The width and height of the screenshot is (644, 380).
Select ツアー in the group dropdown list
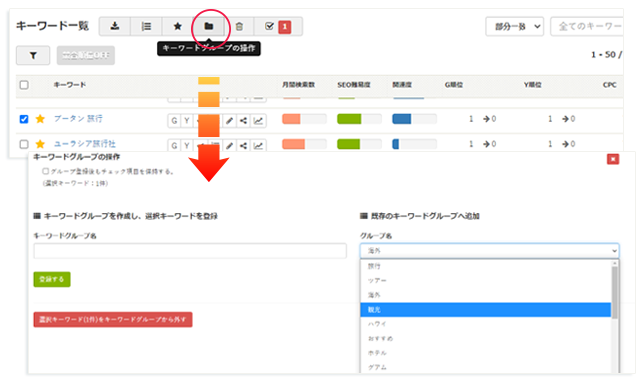[486, 281]
